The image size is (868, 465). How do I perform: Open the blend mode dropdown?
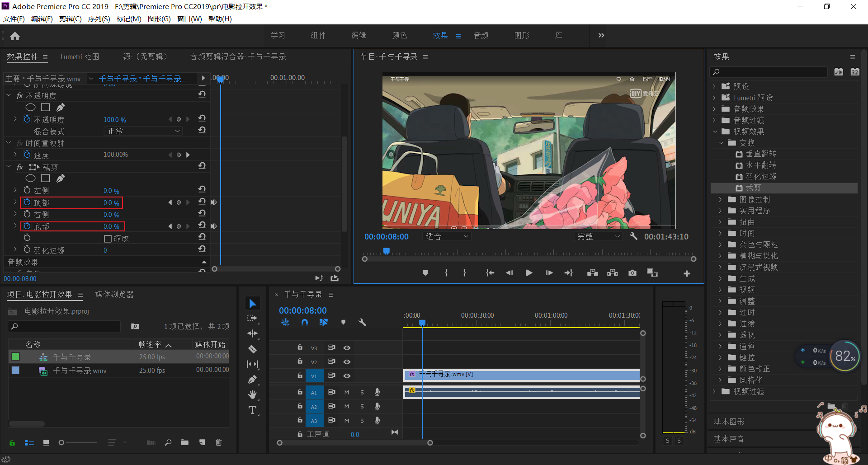pyautogui.click(x=143, y=131)
